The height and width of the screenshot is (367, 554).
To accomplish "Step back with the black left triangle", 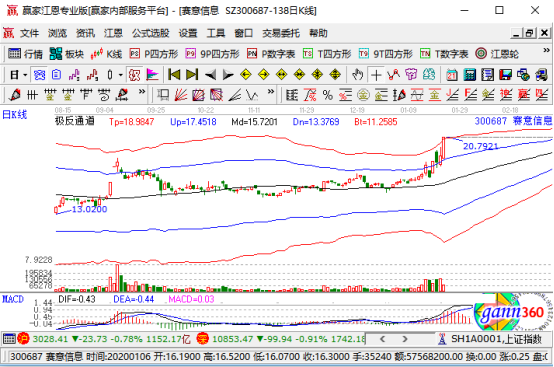I will pyautogui.click(x=210, y=75).
